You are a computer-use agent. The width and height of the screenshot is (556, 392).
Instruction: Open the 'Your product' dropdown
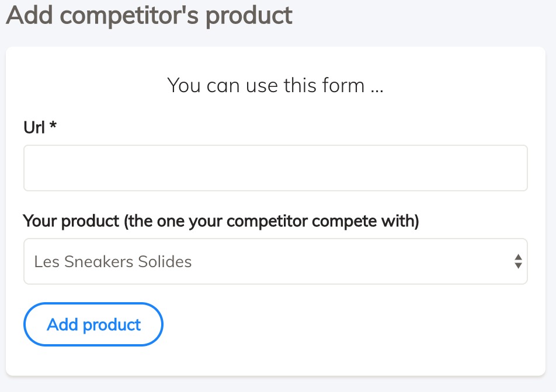[x=275, y=261]
